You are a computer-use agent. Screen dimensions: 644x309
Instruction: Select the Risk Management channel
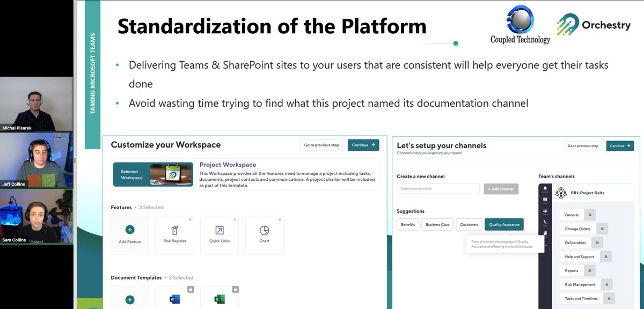pos(580,284)
